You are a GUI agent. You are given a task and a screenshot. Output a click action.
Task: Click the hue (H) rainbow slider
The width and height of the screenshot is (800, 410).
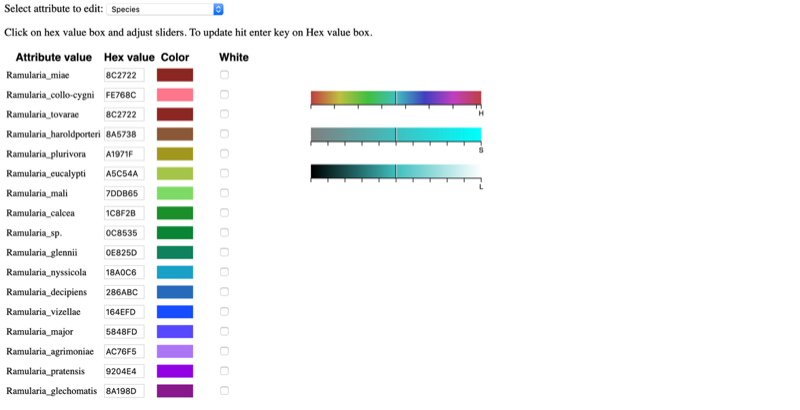[x=396, y=98]
